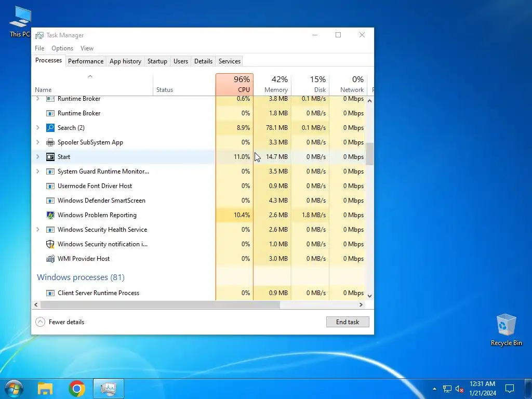Click the Task Manager taskbar button
532x399 pixels.
pos(109,389)
